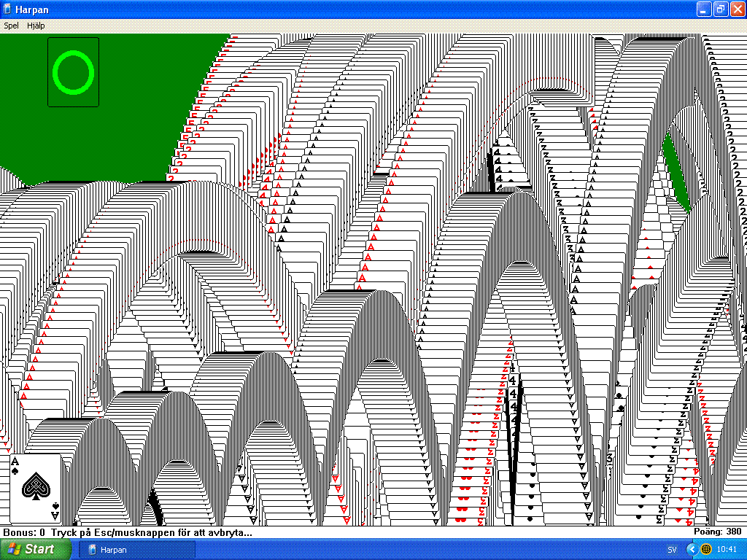Open the Spel menu
Viewport: 747px width, 560px height.
click(12, 26)
